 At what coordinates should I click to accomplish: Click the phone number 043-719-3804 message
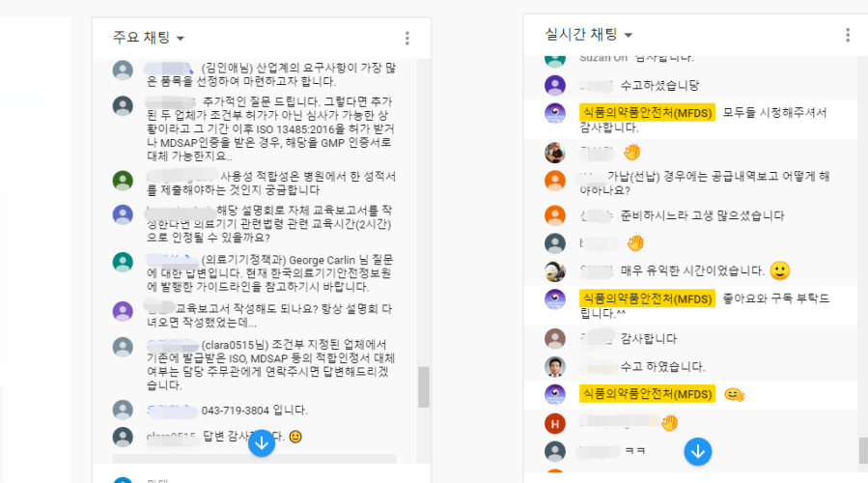[x=254, y=411]
